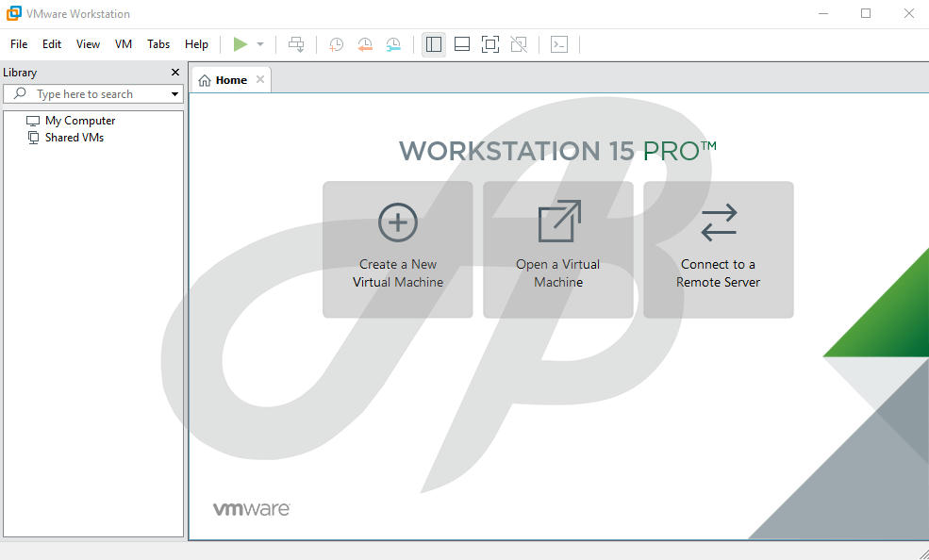Open the View menu
The image size is (929, 560).
[88, 44]
